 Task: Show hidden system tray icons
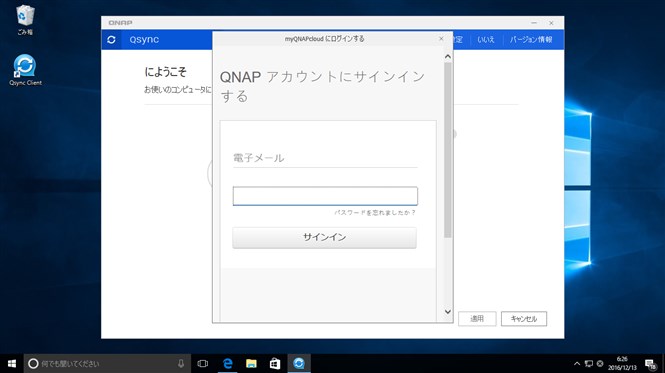pyautogui.click(x=577, y=364)
